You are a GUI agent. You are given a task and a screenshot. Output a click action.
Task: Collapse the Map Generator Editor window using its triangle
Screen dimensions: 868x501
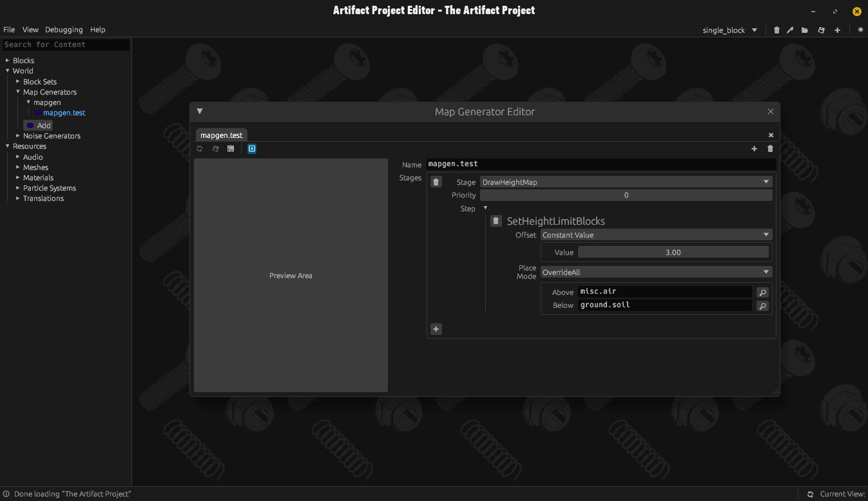click(200, 111)
